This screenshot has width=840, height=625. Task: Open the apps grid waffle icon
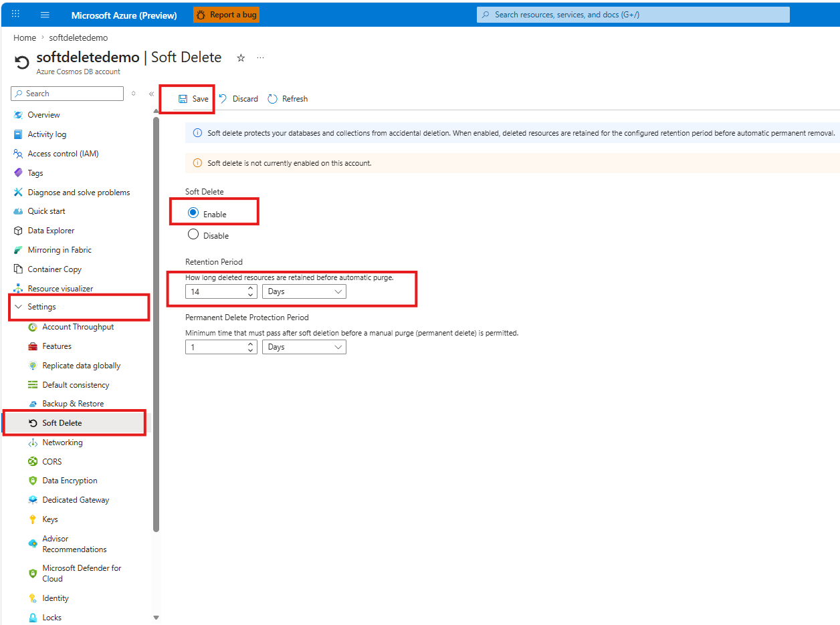point(16,15)
